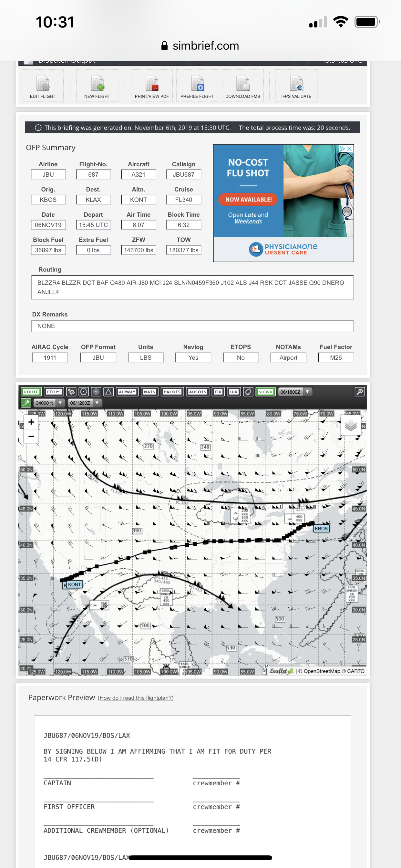
Task: Click the Airline field JBU
Action: click(x=48, y=175)
